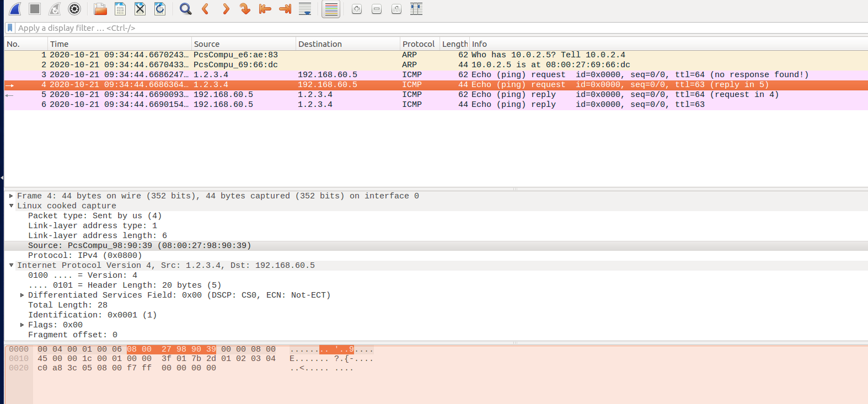868x404 pixels.
Task: Select Source: PcsCompu_98:90:39 field
Action: (140, 246)
